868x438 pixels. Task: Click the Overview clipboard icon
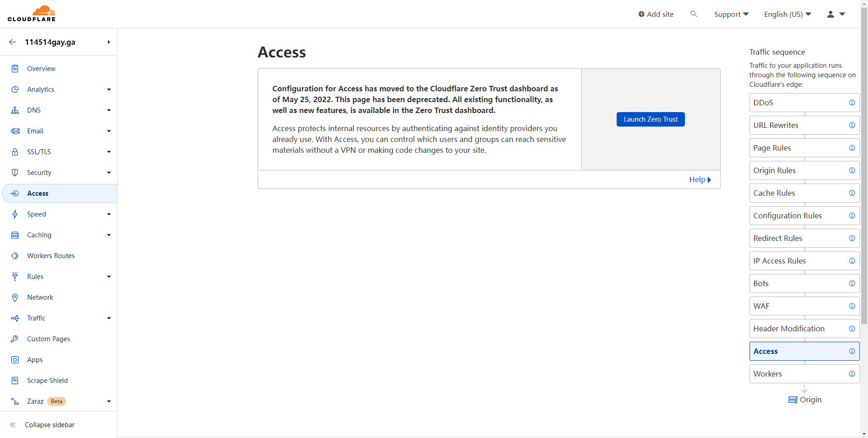(x=15, y=69)
